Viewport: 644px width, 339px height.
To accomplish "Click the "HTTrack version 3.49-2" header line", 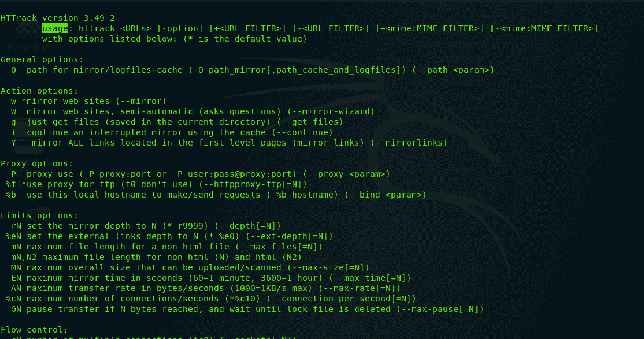I will pyautogui.click(x=57, y=18).
